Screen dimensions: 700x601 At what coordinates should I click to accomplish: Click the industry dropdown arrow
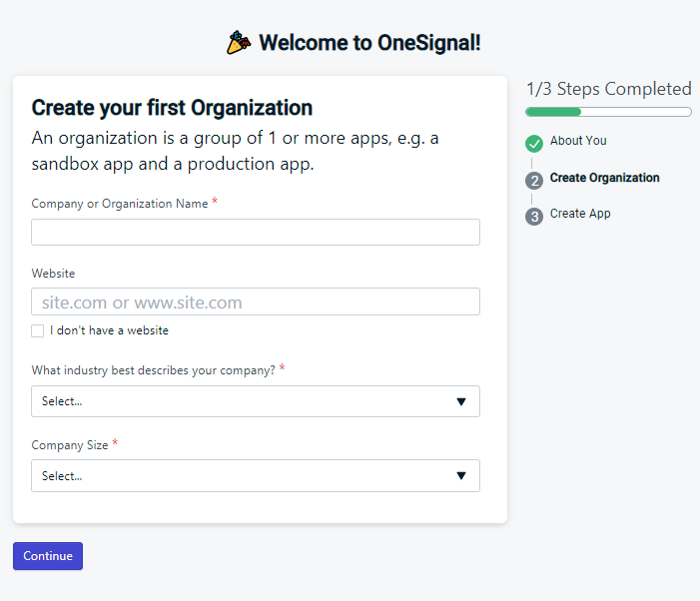[x=461, y=401]
